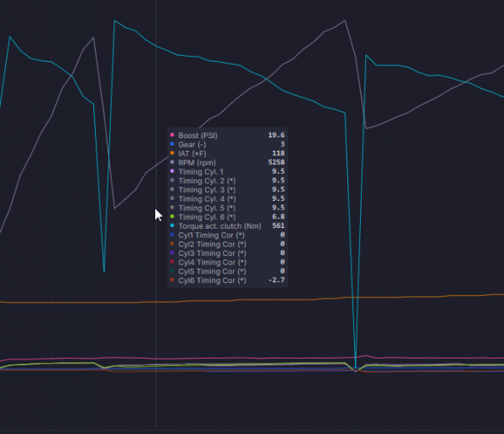
Task: Click the Boost (PSI) tooltip row
Action: [228, 135]
